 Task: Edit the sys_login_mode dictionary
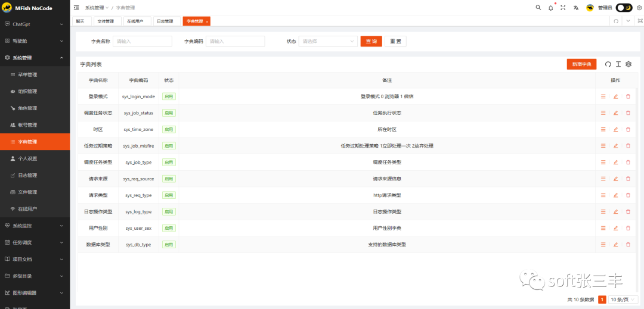[x=615, y=96]
